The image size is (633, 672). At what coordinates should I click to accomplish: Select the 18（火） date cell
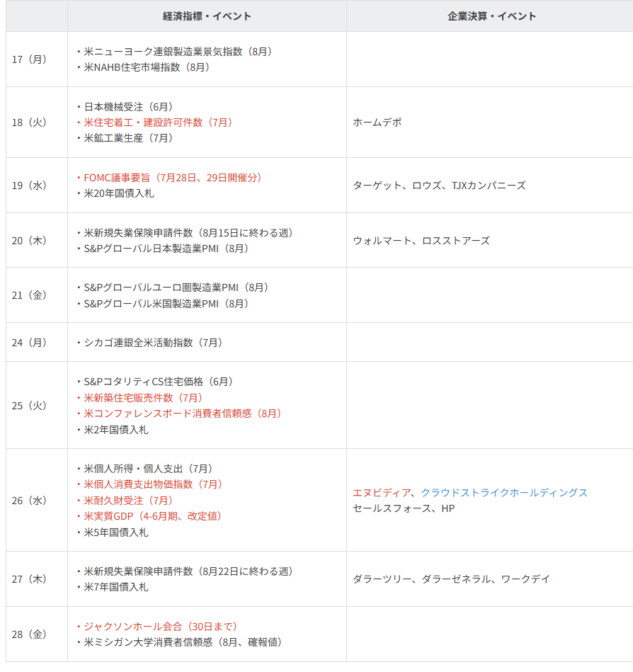point(37,122)
